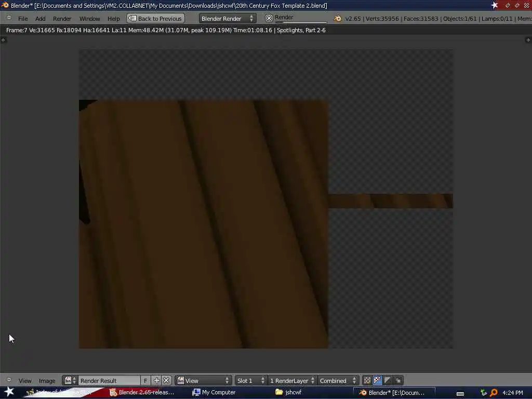Open the Window menu
This screenshot has width=532, height=399.
[x=89, y=19]
